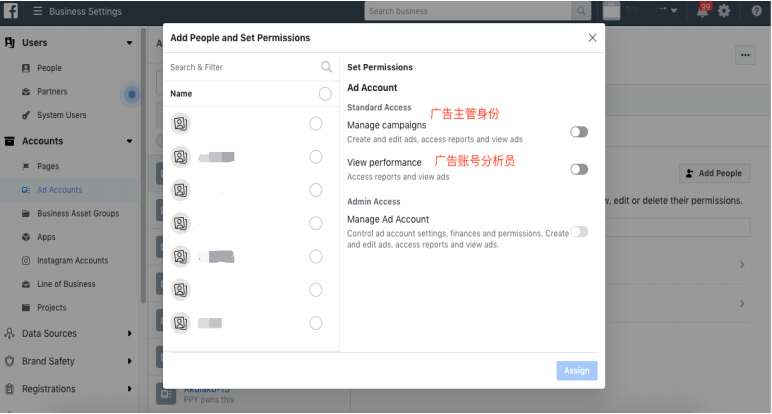The height and width of the screenshot is (414, 772).
Task: Click the magnifier icon in Search & Filter
Action: coord(326,67)
